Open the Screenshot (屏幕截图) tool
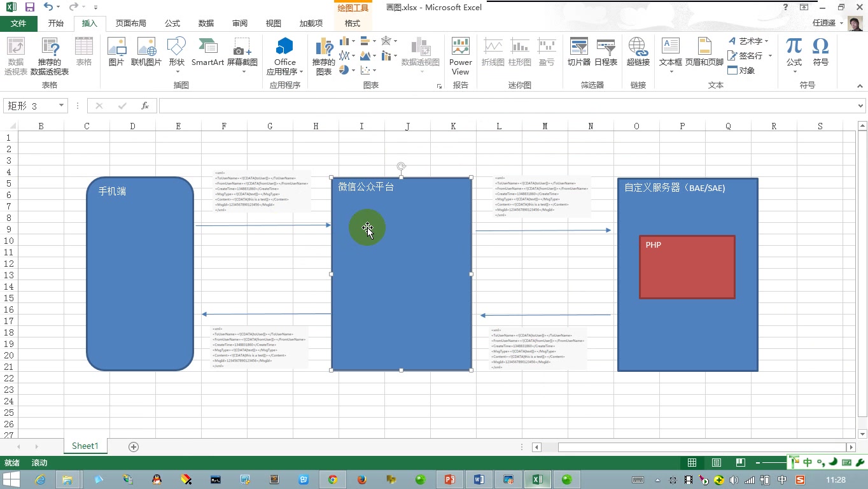 click(242, 56)
